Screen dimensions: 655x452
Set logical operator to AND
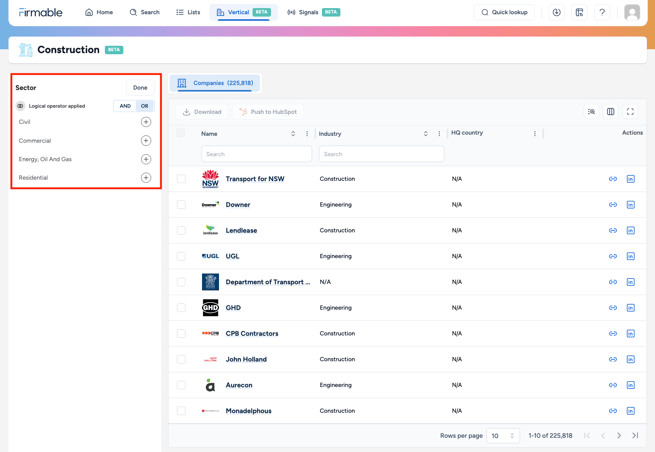coord(125,106)
